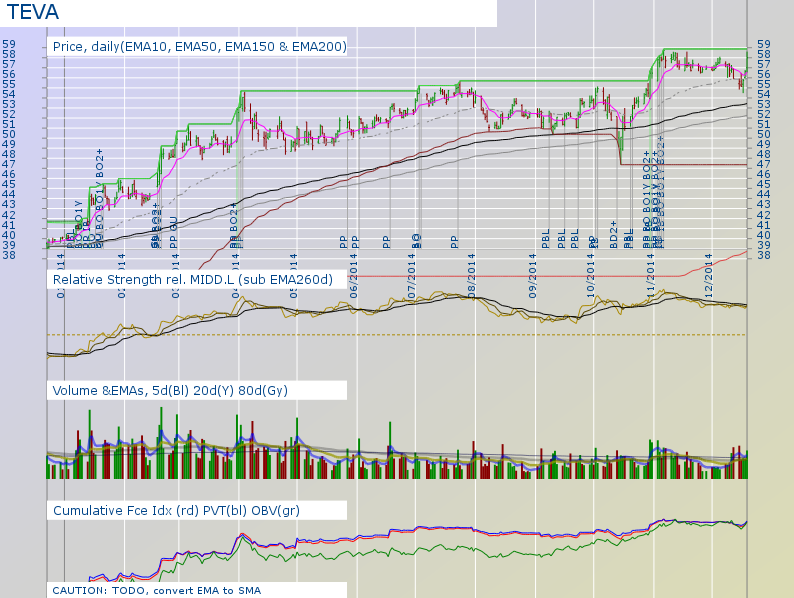Select price 43 on the right axis

tap(764, 205)
